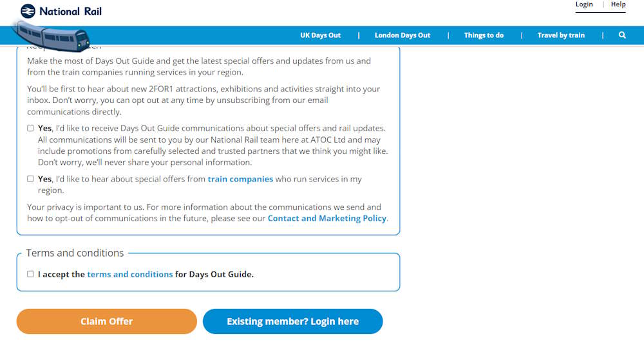Click the train illustration graphic

coord(51,36)
